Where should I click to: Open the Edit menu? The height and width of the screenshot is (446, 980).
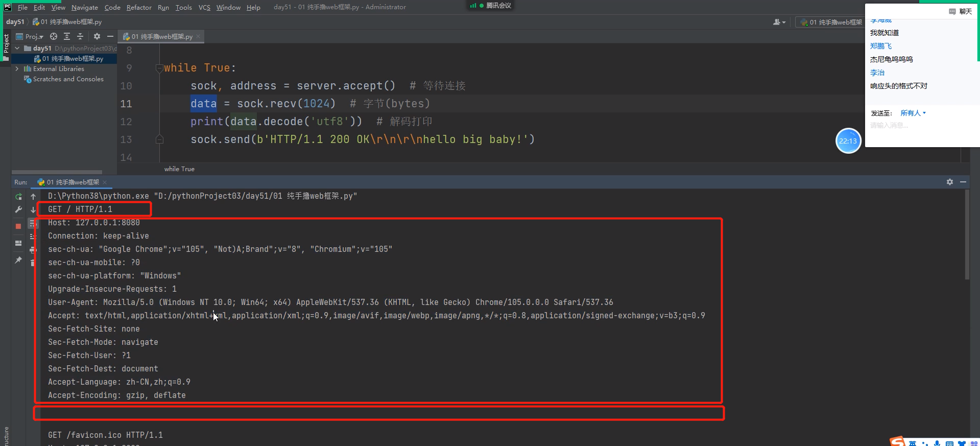39,7
